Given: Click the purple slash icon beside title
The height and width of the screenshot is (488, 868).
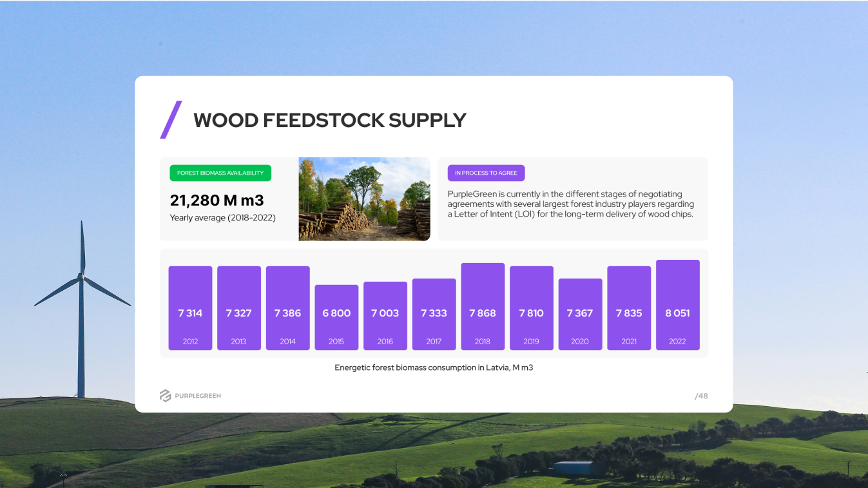Looking at the screenshot, I should pos(171,120).
